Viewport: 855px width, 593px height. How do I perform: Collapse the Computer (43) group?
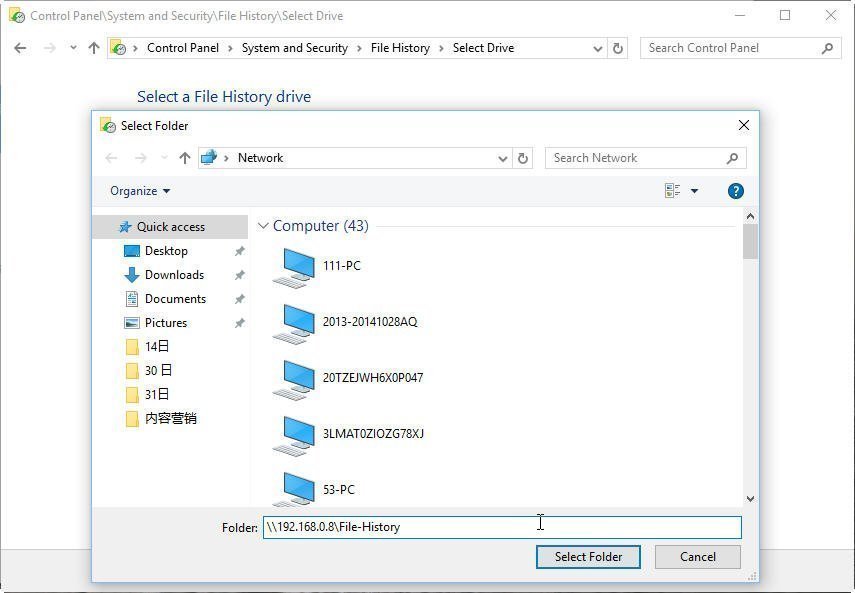263,226
